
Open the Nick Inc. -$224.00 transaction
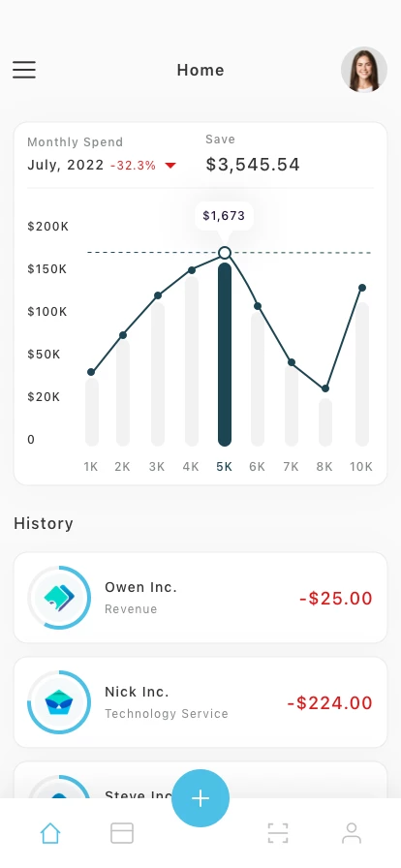[200, 702]
